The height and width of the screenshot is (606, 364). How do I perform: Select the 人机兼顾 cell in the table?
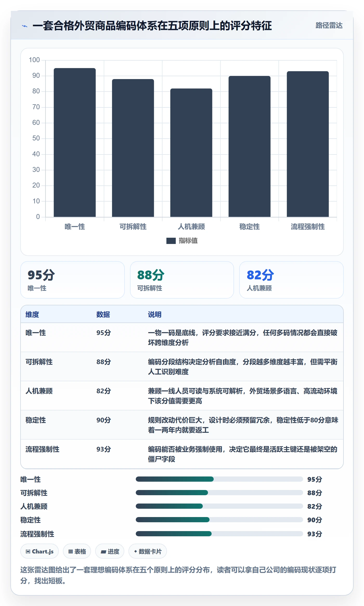point(39,391)
